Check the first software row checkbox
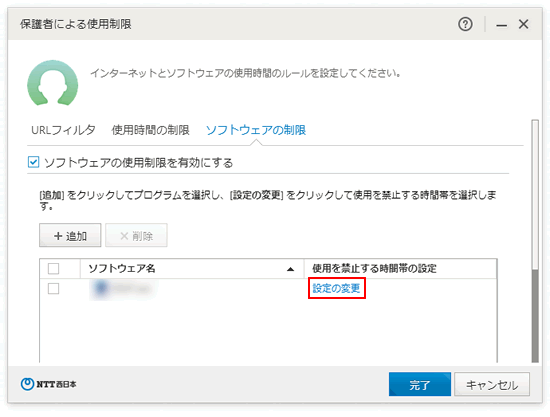The width and height of the screenshot is (550, 417). [x=53, y=289]
